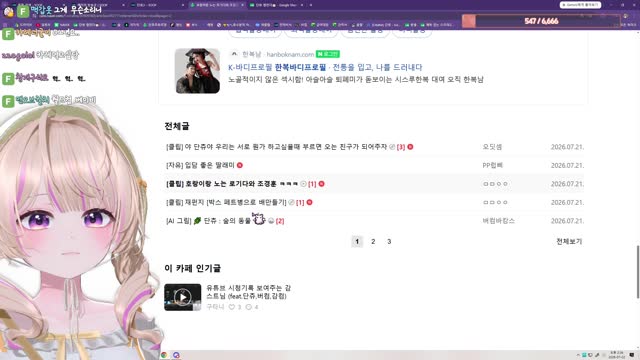Click the heart like icon under popular post
640x360 pixels.
click(231, 307)
